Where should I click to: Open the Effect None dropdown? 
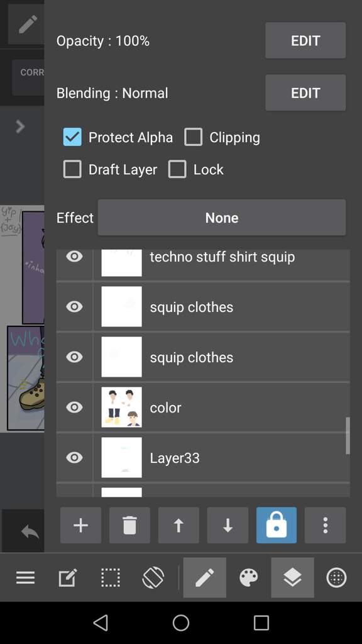point(222,218)
